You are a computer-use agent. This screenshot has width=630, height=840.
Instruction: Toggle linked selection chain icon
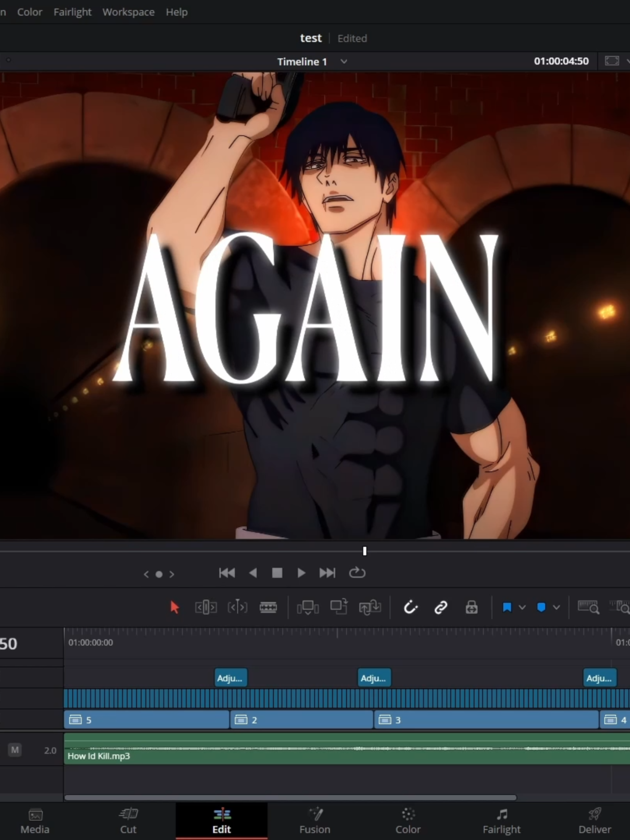coord(441,607)
